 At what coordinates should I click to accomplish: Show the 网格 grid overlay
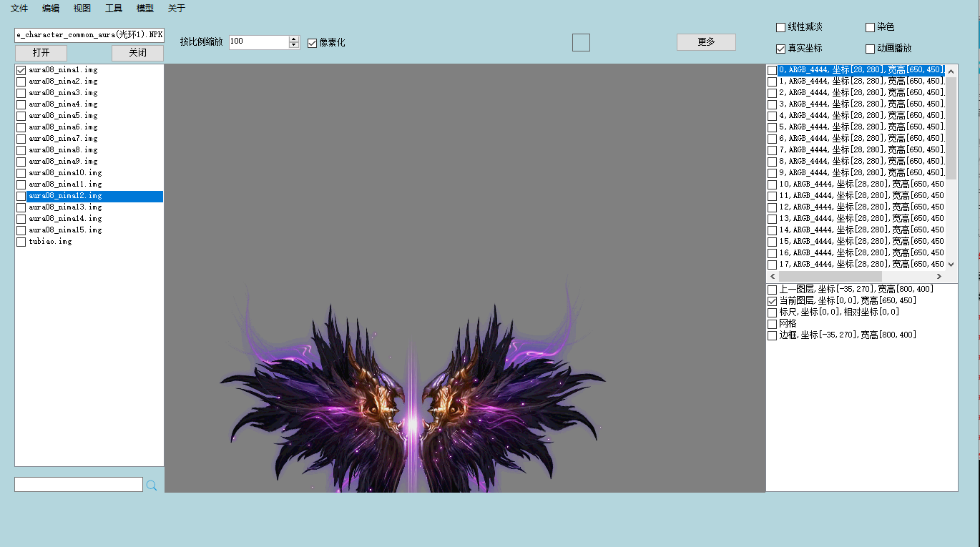pyautogui.click(x=772, y=324)
